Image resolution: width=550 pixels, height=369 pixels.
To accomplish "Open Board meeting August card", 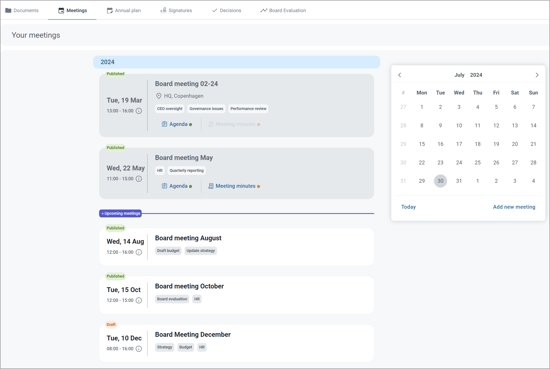I will pos(236,247).
